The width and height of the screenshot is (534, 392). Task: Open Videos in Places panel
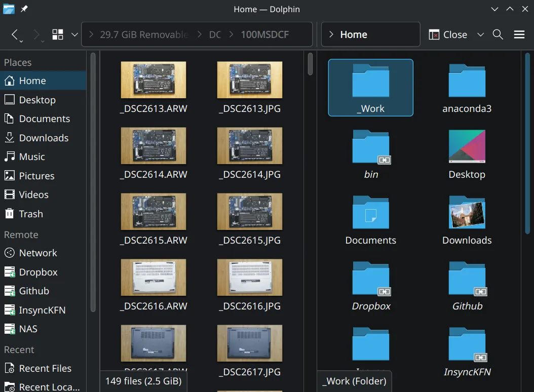43,194
